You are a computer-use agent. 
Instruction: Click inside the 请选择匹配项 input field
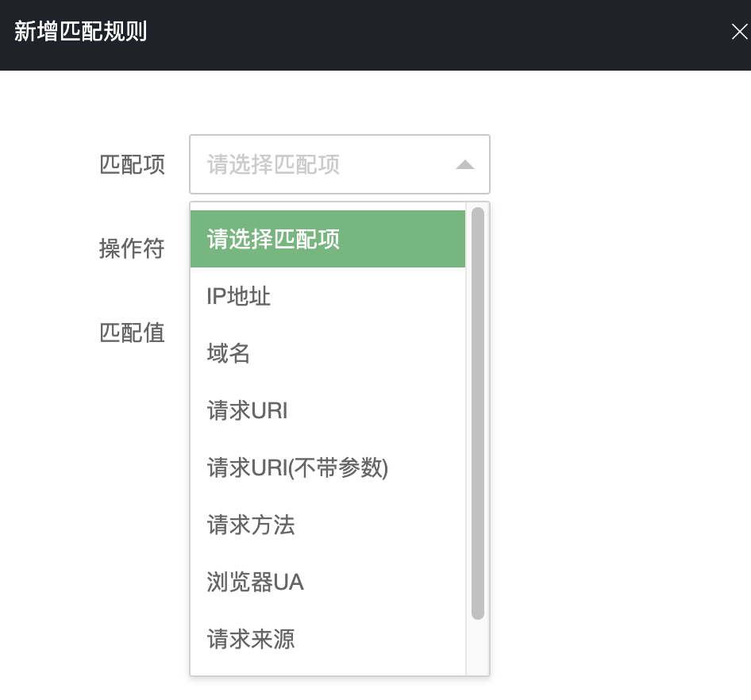318,164
